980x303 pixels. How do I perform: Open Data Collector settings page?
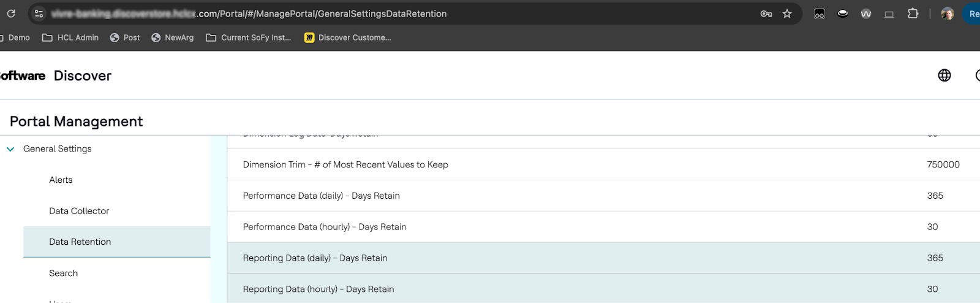click(x=79, y=211)
